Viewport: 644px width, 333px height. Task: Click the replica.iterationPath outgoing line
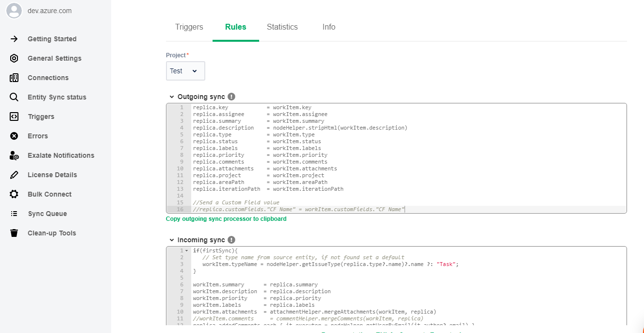(268, 189)
